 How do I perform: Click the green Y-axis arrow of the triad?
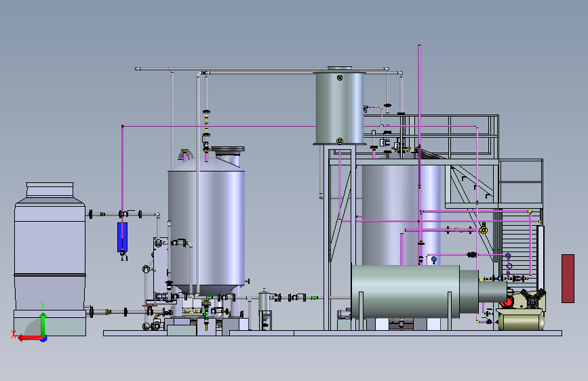point(43,324)
